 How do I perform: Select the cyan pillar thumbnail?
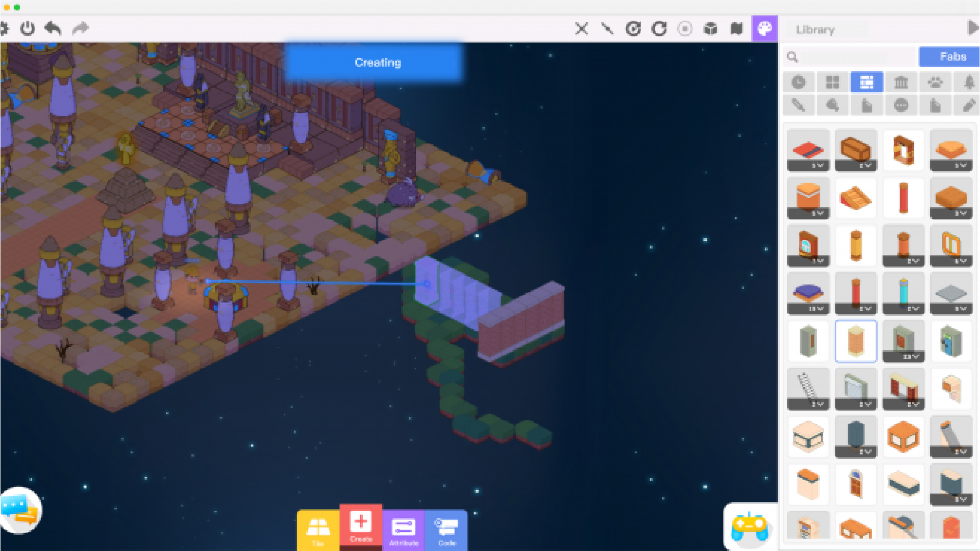[x=903, y=291]
